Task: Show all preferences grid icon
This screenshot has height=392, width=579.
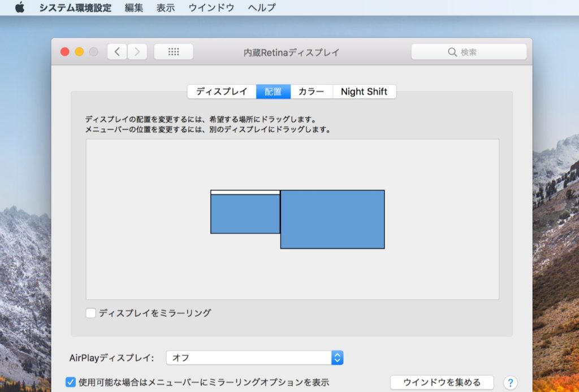Action: click(174, 52)
